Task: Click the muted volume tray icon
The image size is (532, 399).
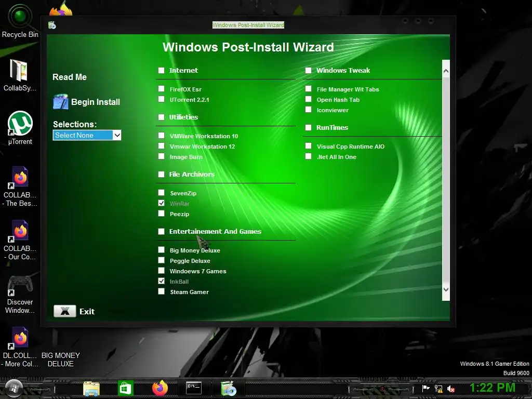Action: pyautogui.click(x=451, y=389)
